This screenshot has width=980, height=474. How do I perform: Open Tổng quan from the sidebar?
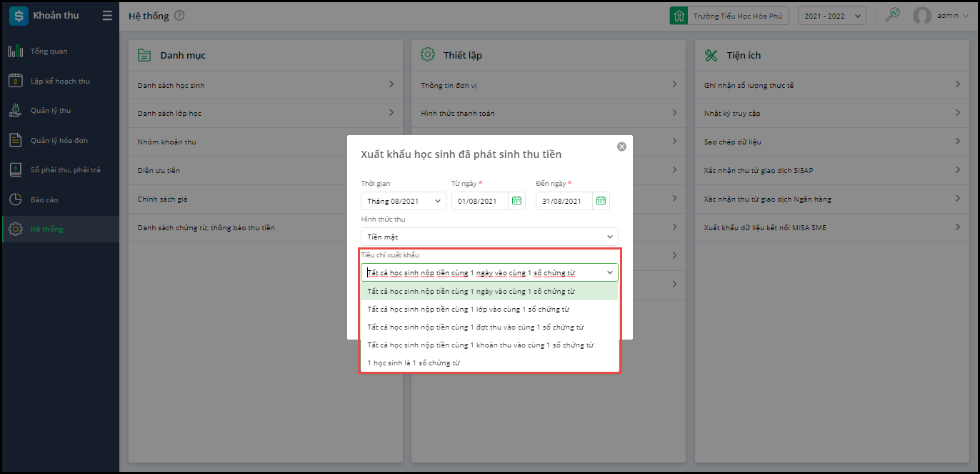click(49, 51)
